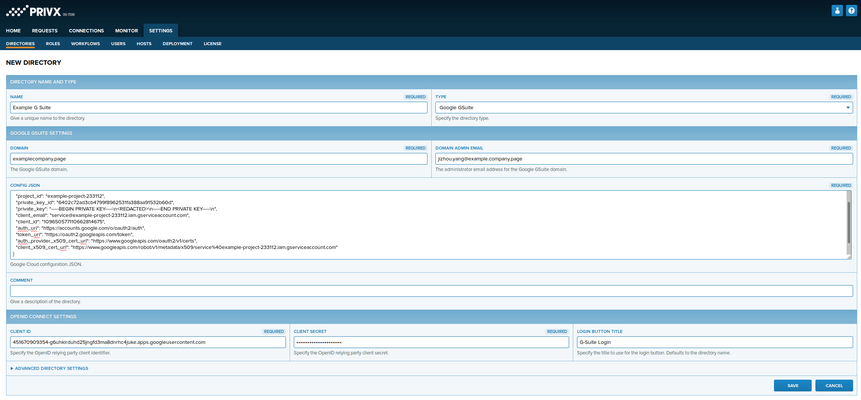Save the new directory
Viewport: 861px width, 400px height.
click(x=792, y=385)
